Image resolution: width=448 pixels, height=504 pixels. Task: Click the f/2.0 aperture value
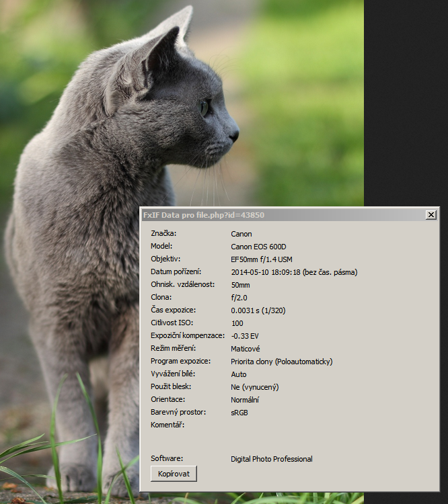pos(239,298)
